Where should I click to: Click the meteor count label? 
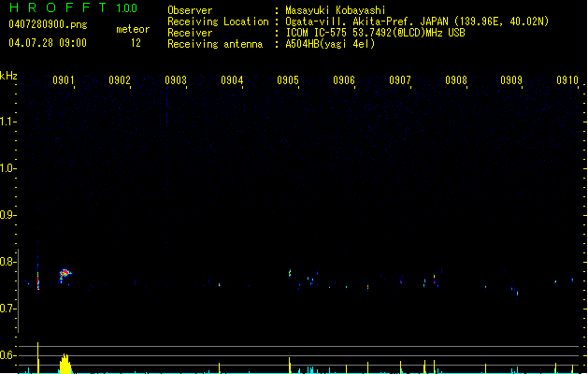(133, 29)
